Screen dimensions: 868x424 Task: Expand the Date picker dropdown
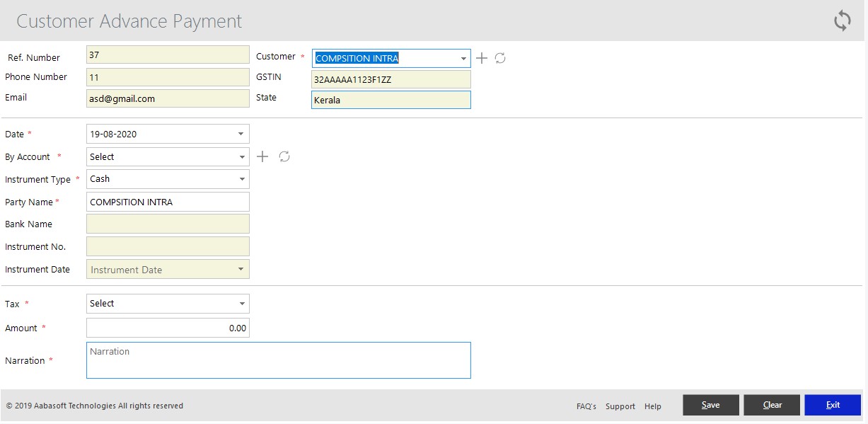(x=241, y=134)
